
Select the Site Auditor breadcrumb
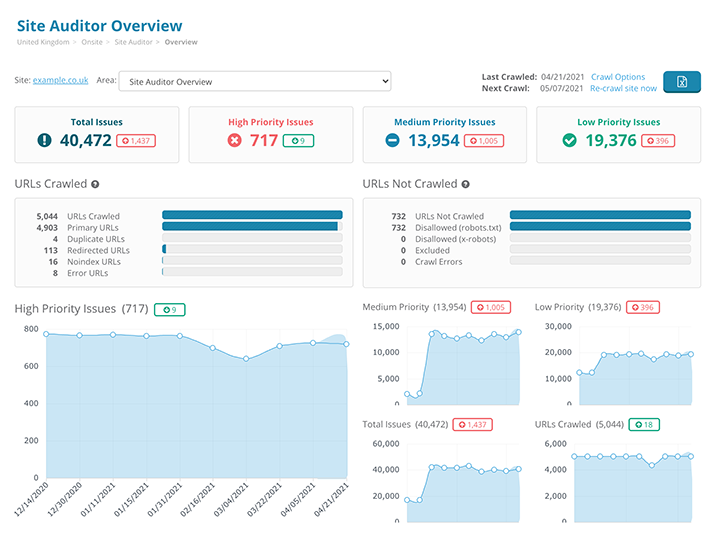[134, 42]
